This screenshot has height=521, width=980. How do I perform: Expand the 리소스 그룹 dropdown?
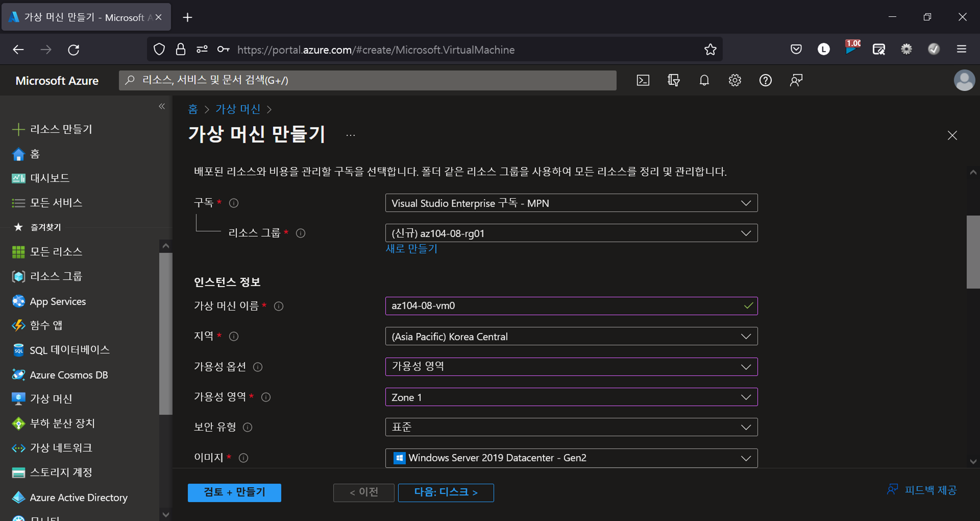point(571,233)
